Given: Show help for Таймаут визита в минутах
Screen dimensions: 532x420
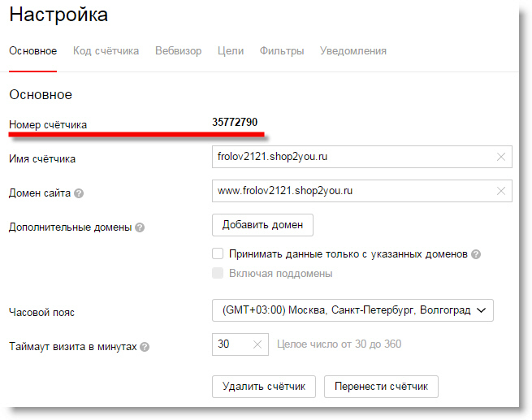Looking at the screenshot, I should tap(145, 347).
